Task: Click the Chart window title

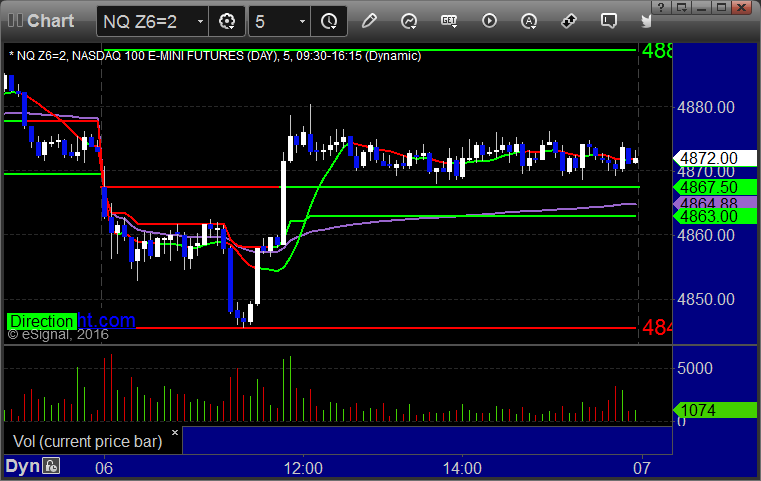Action: [50, 21]
